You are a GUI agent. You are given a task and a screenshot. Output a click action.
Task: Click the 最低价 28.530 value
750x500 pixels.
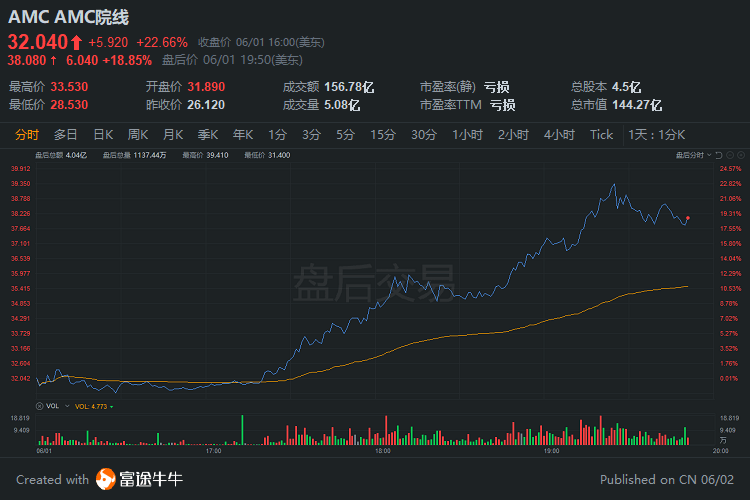pyautogui.click(x=69, y=105)
